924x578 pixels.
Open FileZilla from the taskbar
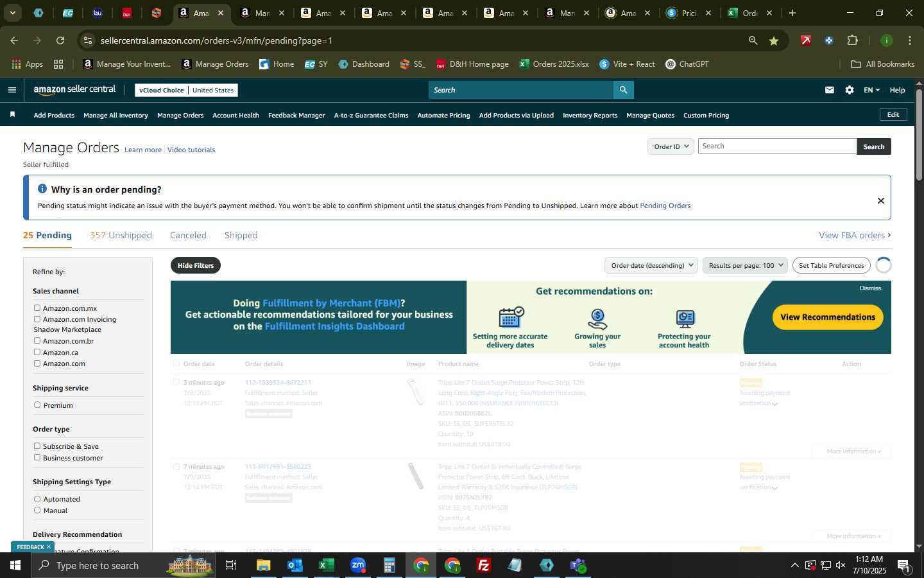(484, 565)
